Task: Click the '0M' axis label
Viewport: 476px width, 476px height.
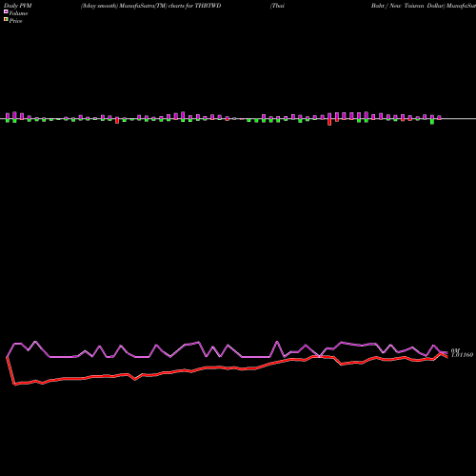Action: [x=455, y=350]
